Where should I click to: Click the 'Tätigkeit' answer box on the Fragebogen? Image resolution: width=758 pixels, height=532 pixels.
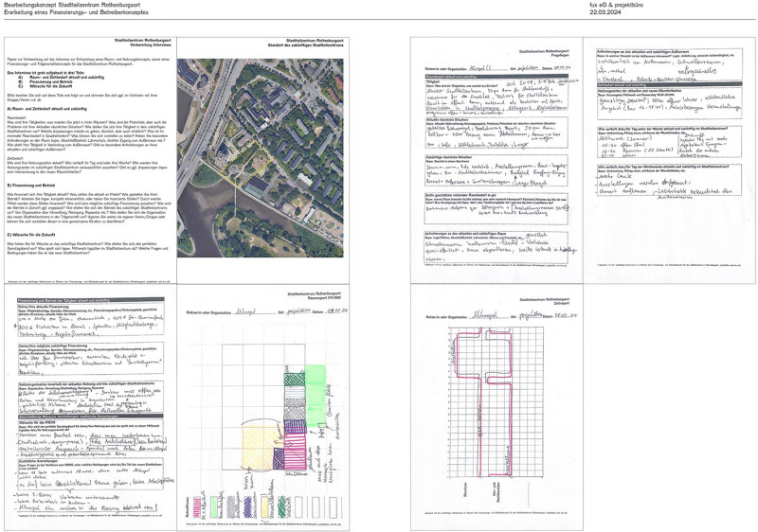coord(496,95)
